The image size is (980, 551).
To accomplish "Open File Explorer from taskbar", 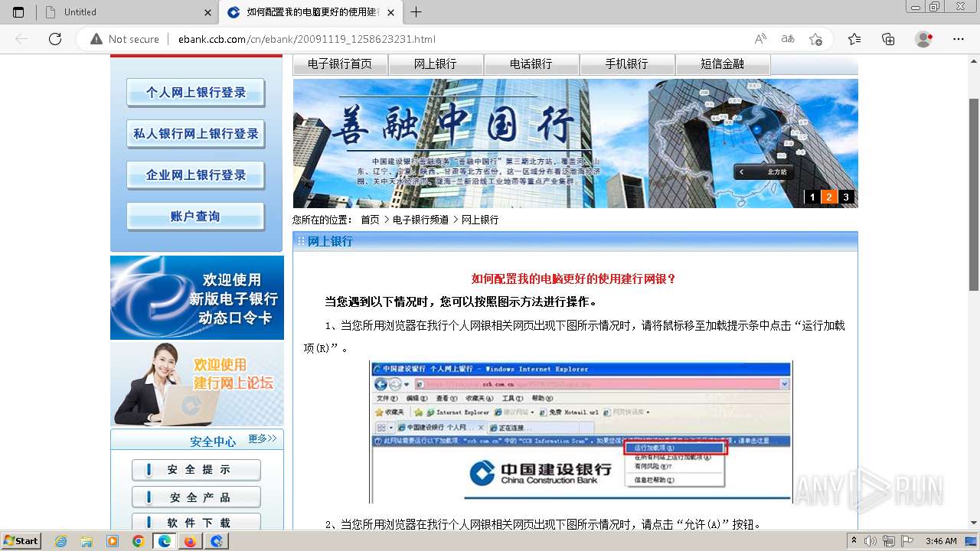I will [87, 541].
